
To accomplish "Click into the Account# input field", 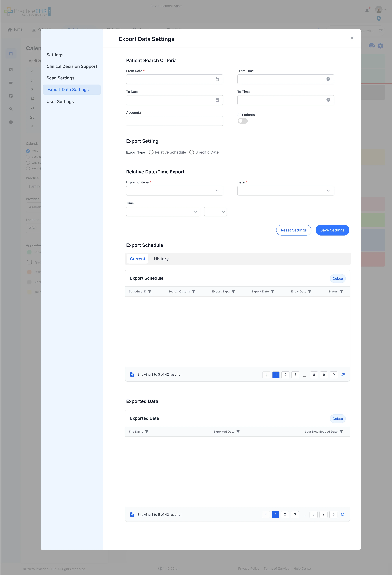I will [174, 121].
